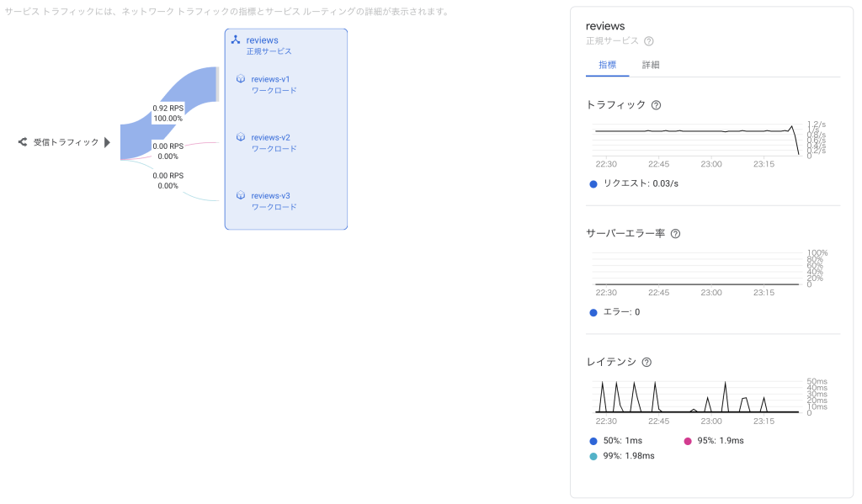Screen dimensions: 862x504
Task: Click the pink 95% latency legend dot
Action: coord(688,441)
